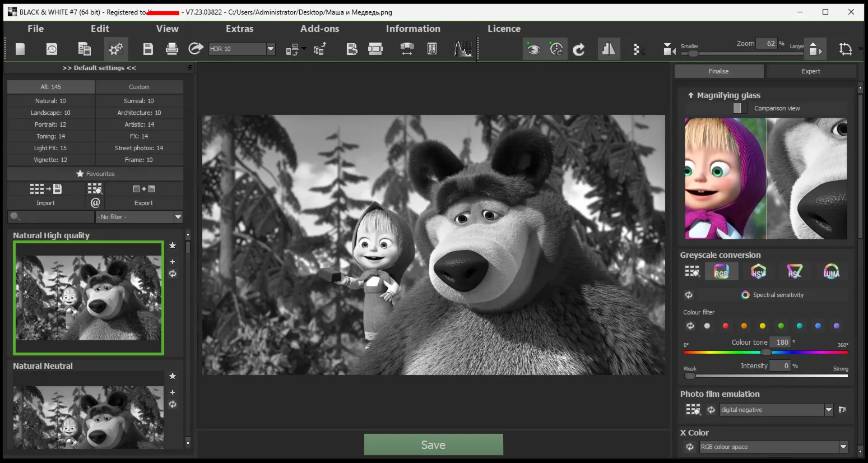This screenshot has height=463, width=868.
Task: Show the histogram graph icon
Action: tap(463, 49)
